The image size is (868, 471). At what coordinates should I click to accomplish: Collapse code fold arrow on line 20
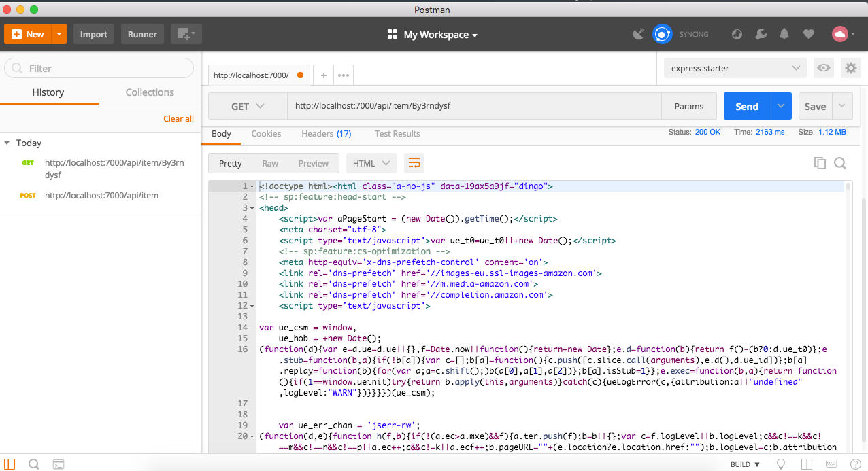[x=253, y=436]
